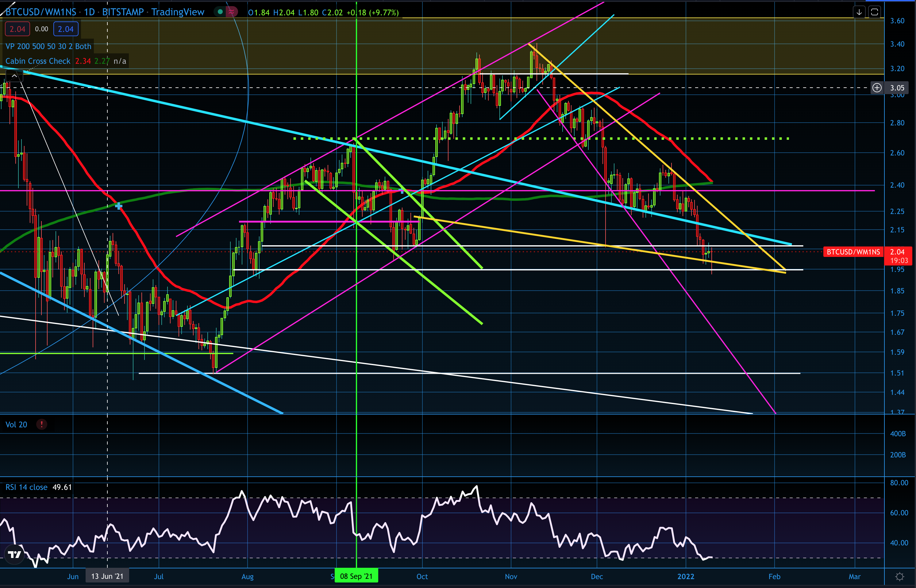
Task: Click the green market status dot
Action: click(x=220, y=12)
